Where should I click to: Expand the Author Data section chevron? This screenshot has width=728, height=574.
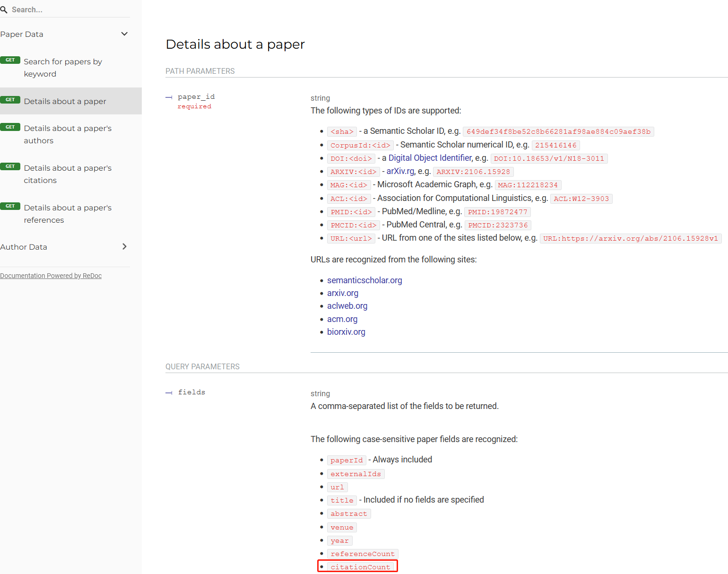(124, 247)
